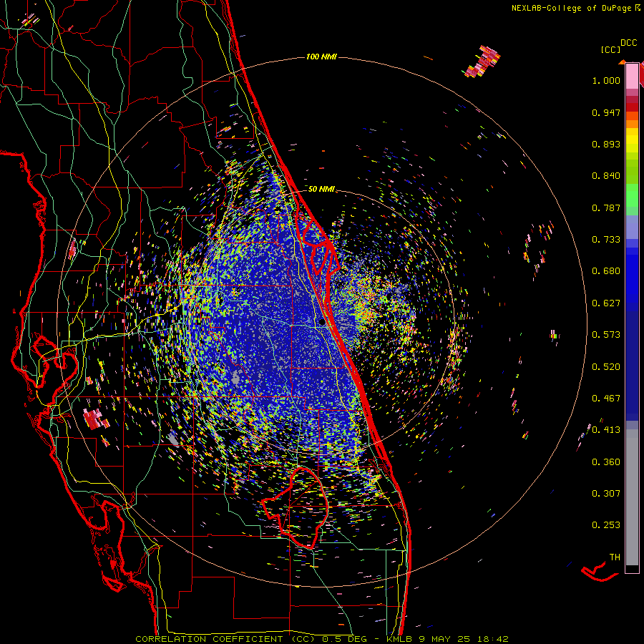
Task: Click the 1.000 scale value
Action: (606, 80)
